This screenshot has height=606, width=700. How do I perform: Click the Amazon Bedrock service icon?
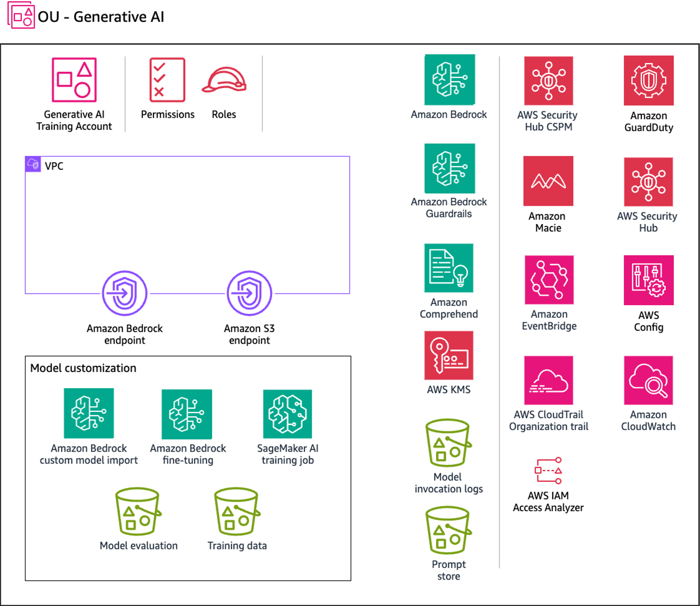pos(450,79)
